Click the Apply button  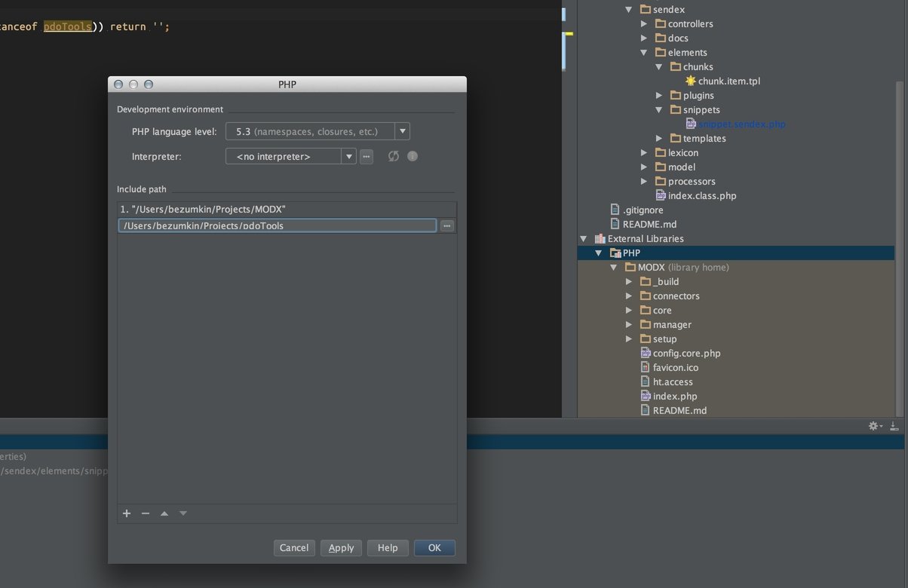(x=341, y=548)
